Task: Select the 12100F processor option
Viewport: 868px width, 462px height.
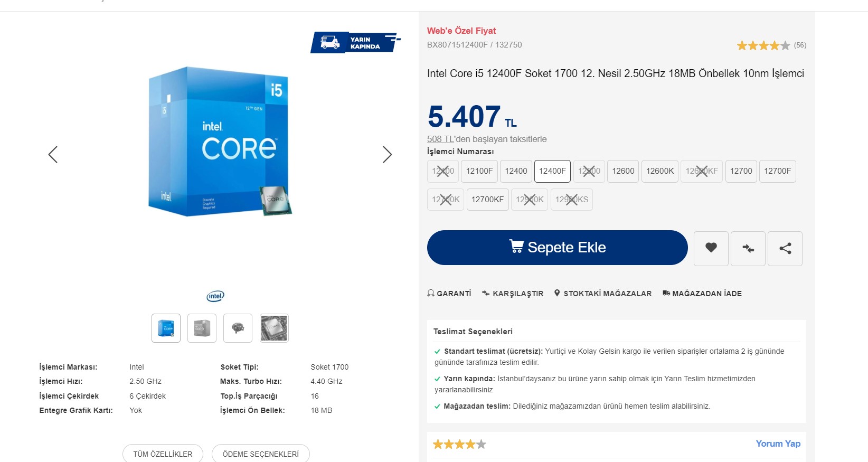Action: coord(479,171)
